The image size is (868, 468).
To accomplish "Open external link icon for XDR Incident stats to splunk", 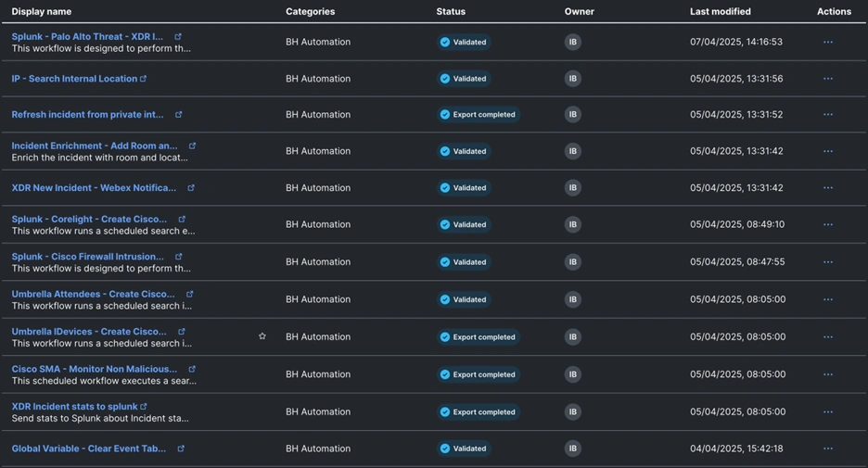I will (x=144, y=406).
